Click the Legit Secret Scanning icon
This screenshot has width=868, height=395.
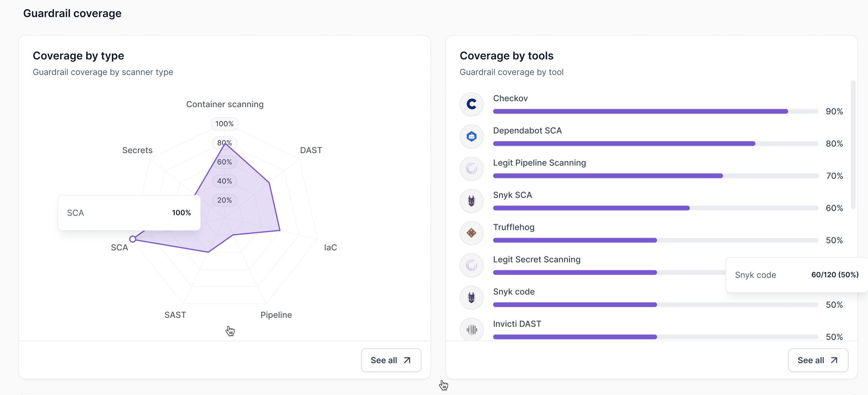click(x=472, y=265)
